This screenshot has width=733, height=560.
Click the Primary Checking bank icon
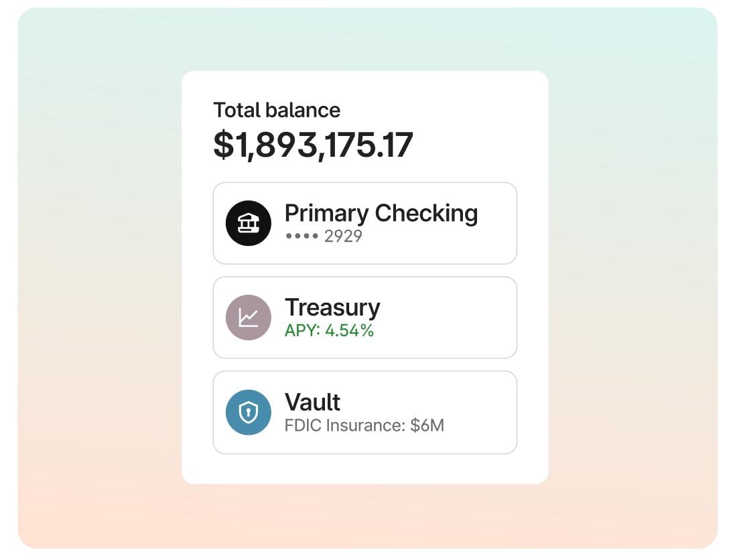(249, 222)
